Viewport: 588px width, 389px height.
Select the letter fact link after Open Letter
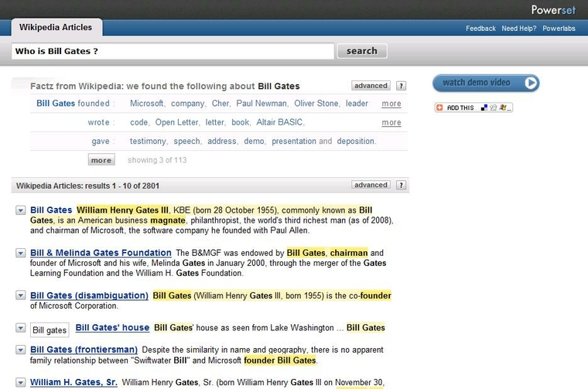tap(214, 122)
